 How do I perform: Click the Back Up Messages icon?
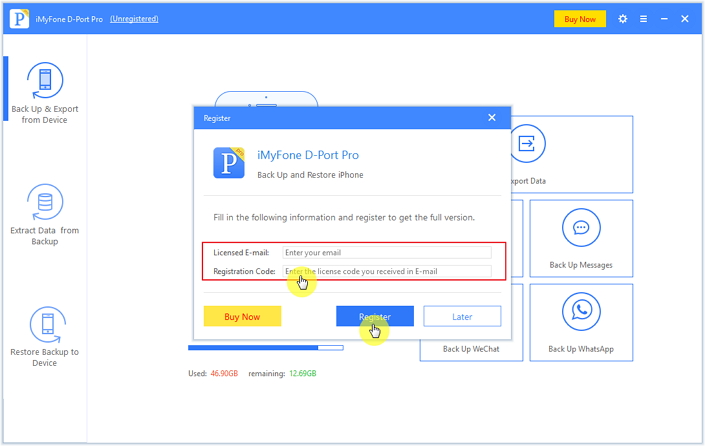[581, 227]
